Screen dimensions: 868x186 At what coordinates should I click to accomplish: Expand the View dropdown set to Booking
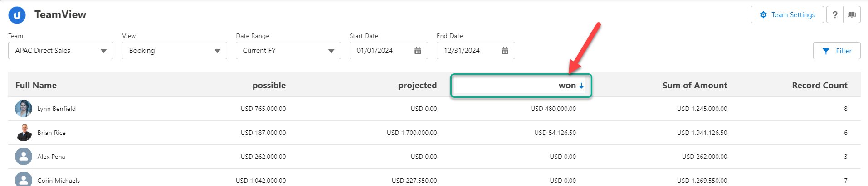175,51
